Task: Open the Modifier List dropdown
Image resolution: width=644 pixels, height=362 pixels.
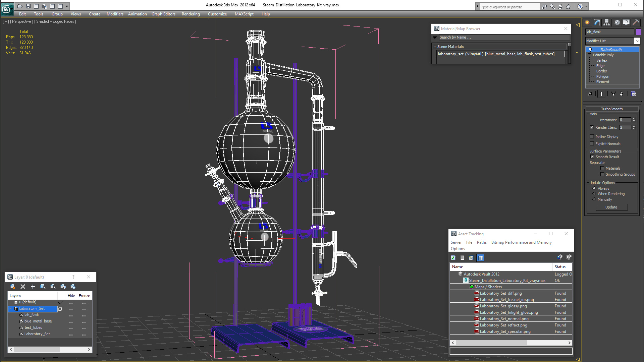Action: (637, 41)
